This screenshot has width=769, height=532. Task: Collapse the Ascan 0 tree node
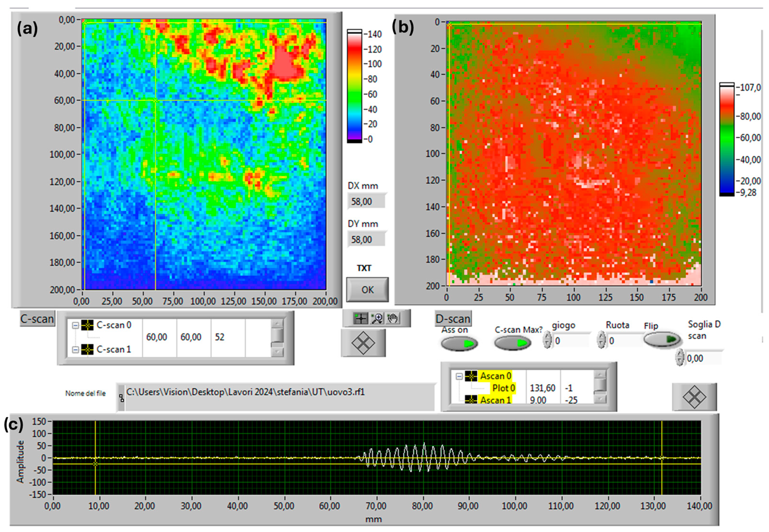(x=459, y=376)
